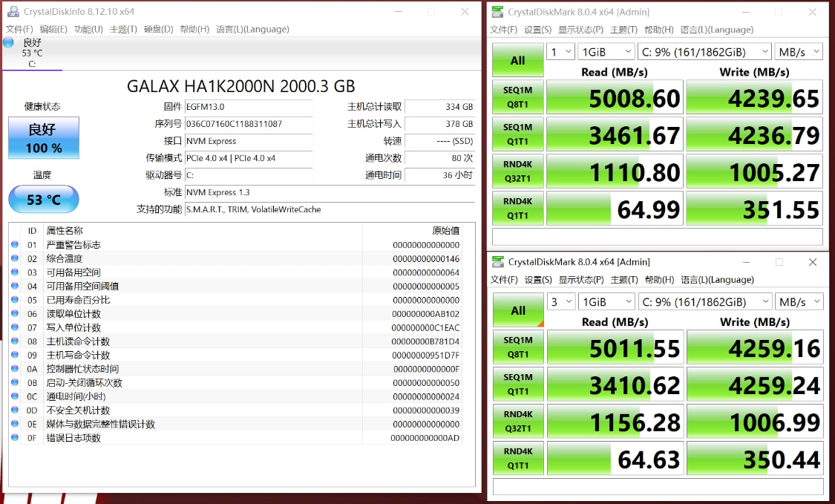This screenshot has width=835, height=504.
Task: Open the C: drive selection dropdown
Action: coord(704,51)
